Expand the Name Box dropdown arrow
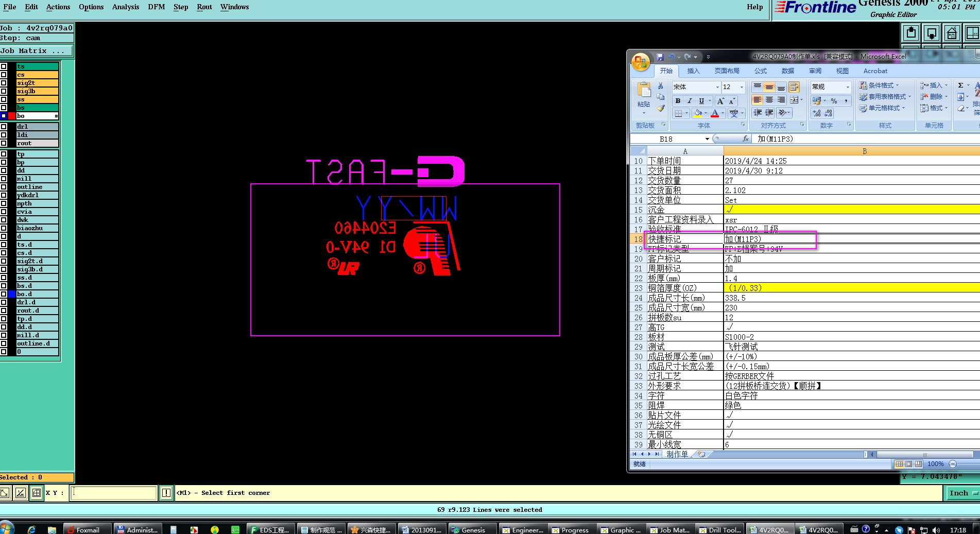The width and height of the screenshot is (980, 534). coord(707,139)
